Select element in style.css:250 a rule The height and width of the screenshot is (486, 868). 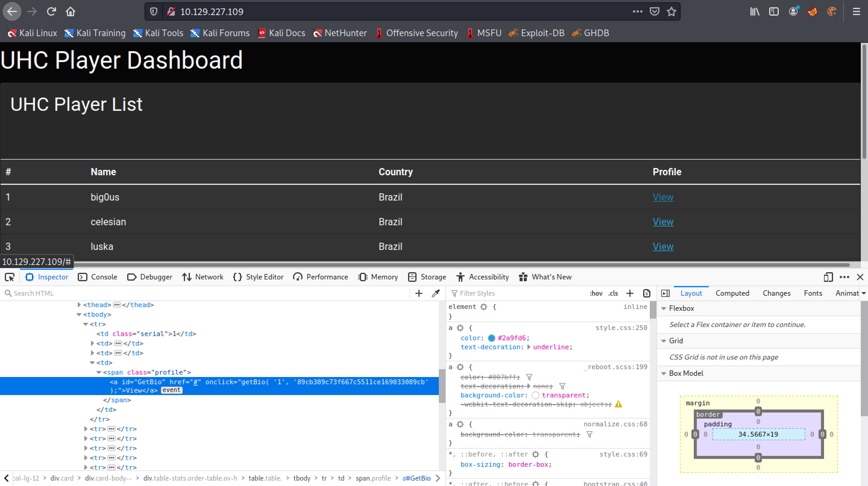[460, 328]
